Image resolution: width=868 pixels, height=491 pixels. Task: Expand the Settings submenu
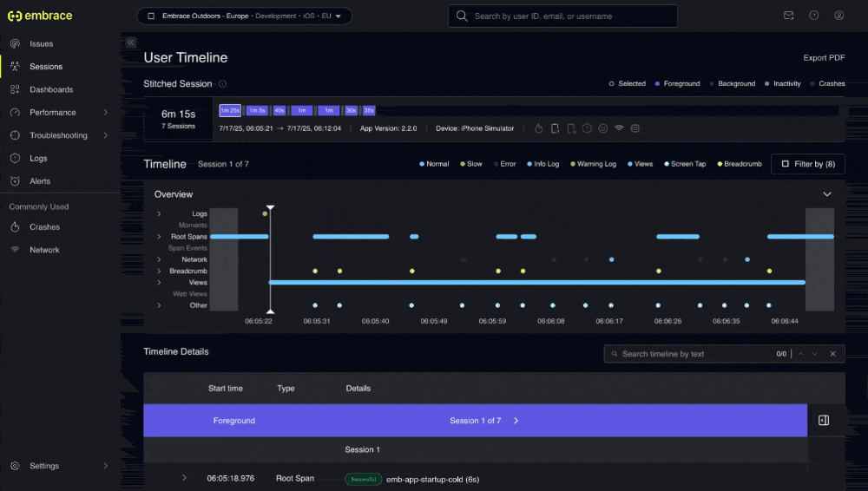[x=105, y=466]
